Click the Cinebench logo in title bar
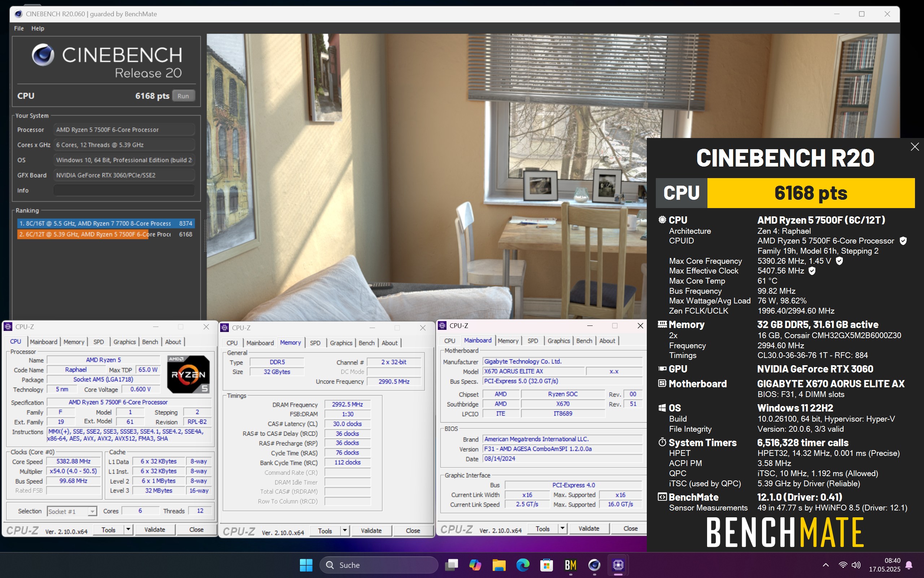This screenshot has height=578, width=924. point(18,14)
